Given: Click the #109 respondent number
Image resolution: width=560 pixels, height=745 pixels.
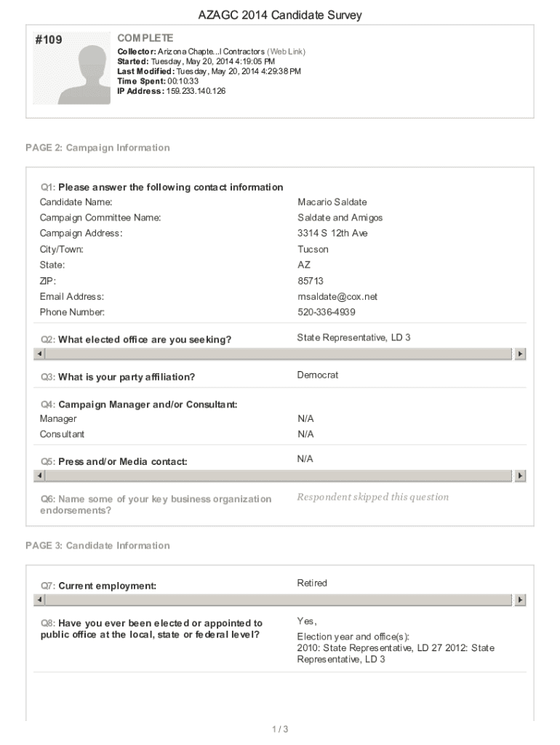Looking at the screenshot, I should (x=48, y=40).
